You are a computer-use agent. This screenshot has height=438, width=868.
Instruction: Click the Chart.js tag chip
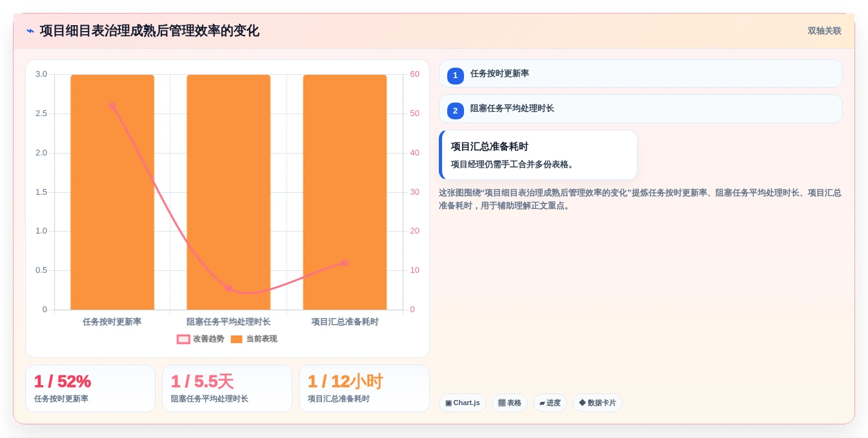pos(462,403)
